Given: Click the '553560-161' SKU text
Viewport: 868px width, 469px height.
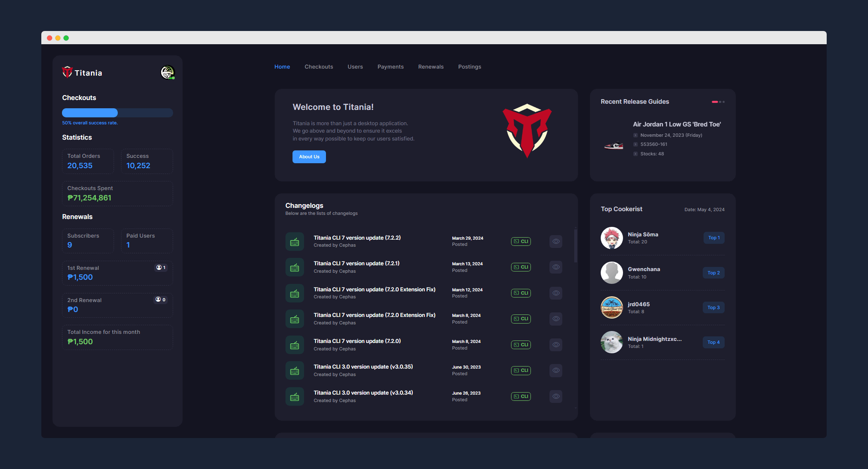Looking at the screenshot, I should 654,144.
